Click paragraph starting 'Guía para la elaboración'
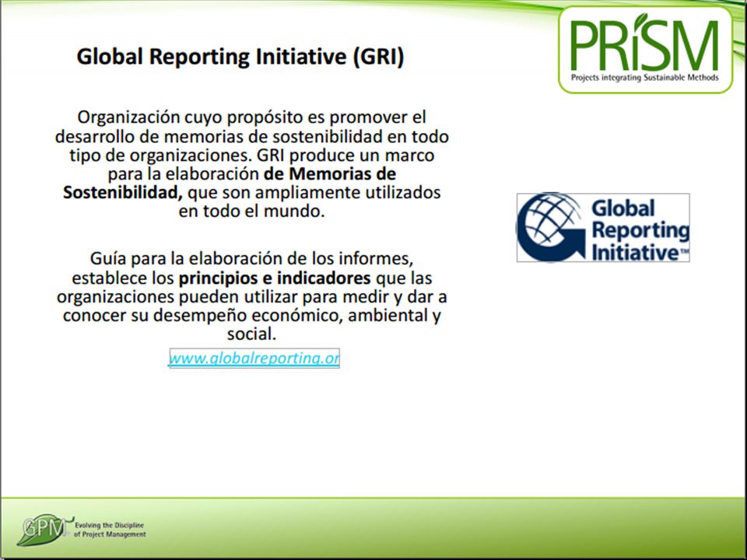 click(x=251, y=296)
